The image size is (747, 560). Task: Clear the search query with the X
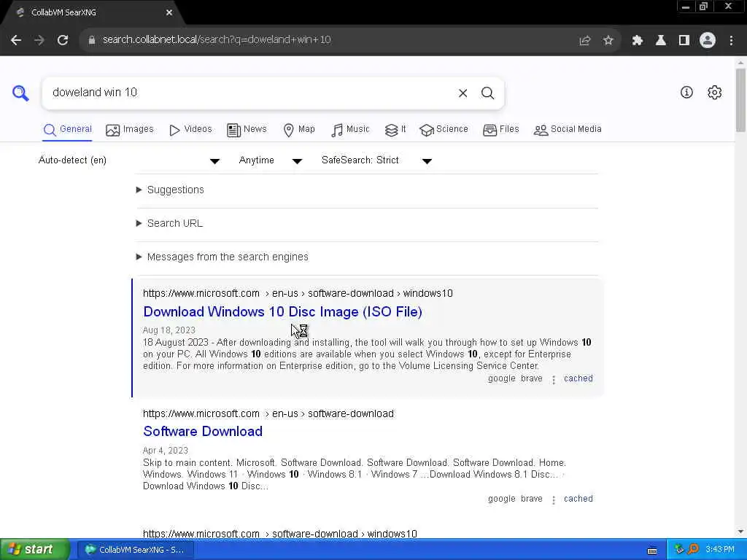(462, 93)
